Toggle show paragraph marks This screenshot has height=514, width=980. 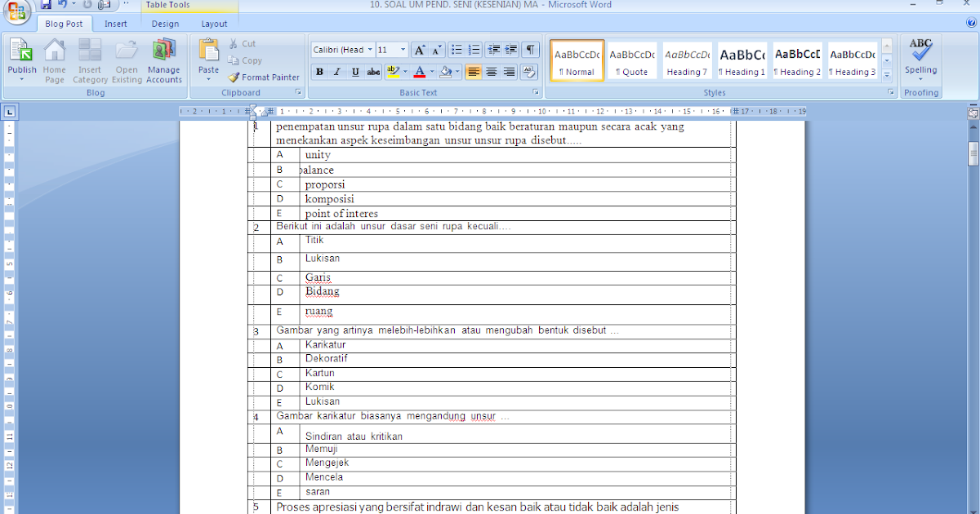(x=532, y=50)
